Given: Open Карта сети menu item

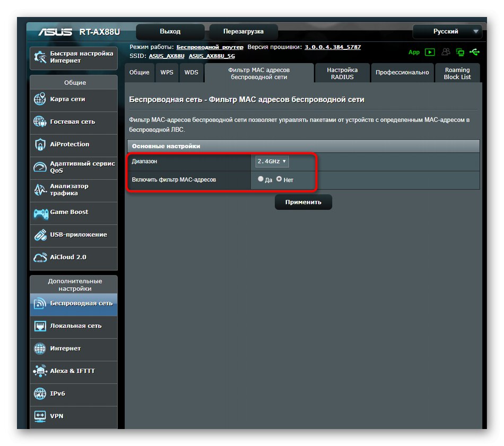Looking at the screenshot, I should click(74, 100).
